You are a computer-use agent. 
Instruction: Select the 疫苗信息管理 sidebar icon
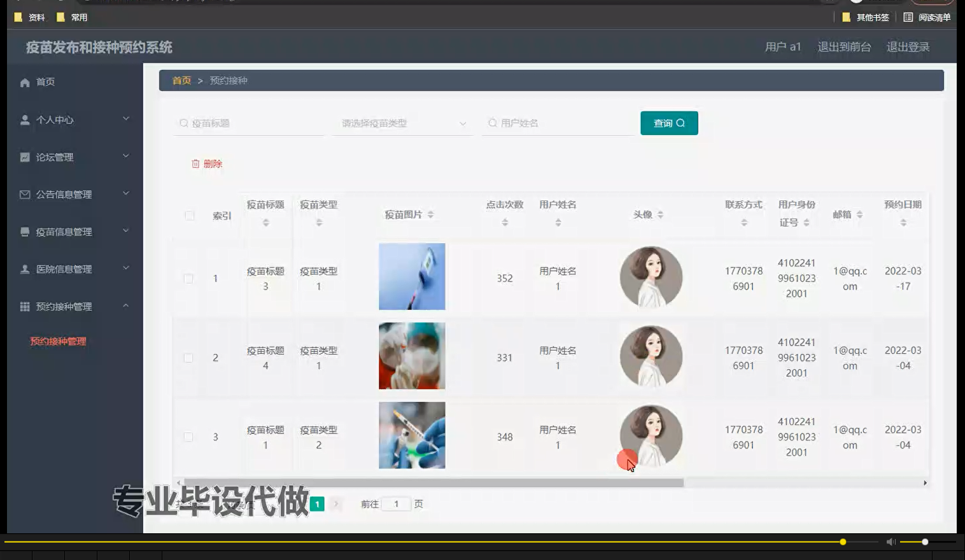click(24, 232)
